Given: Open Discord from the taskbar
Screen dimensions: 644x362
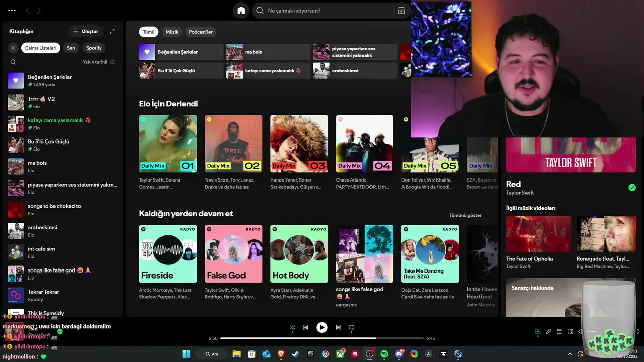Looking at the screenshot, I should [399, 354].
